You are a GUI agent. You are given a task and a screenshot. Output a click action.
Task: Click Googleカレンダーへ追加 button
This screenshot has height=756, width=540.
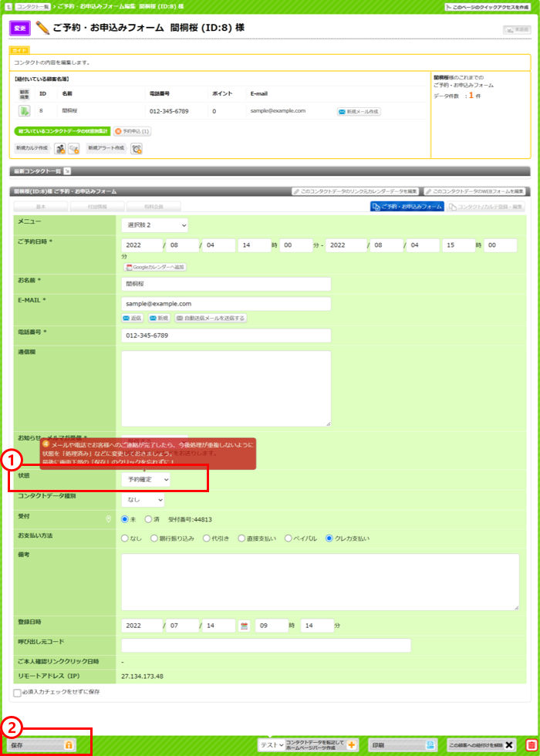pyautogui.click(x=154, y=267)
